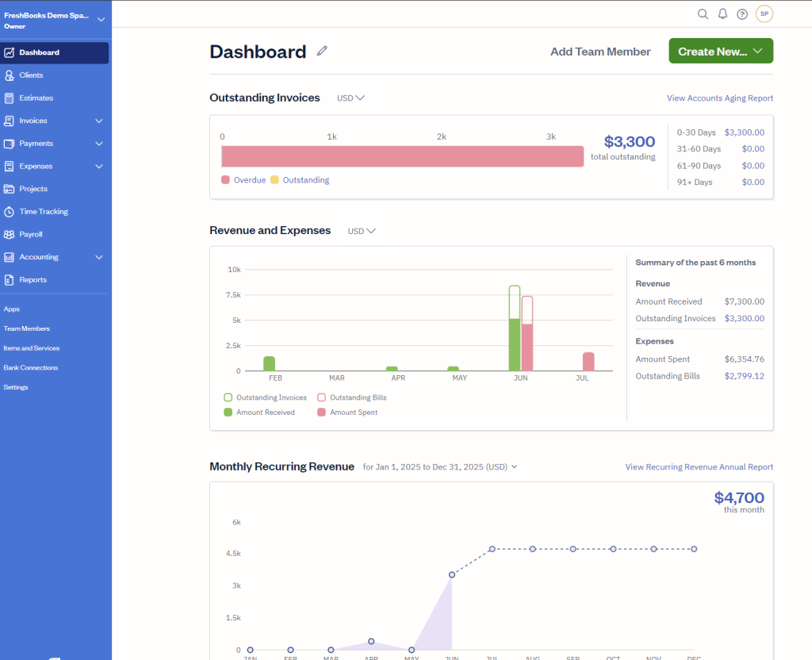Go to Clients in sidebar
Screen dimensions: 812x660
[31, 75]
